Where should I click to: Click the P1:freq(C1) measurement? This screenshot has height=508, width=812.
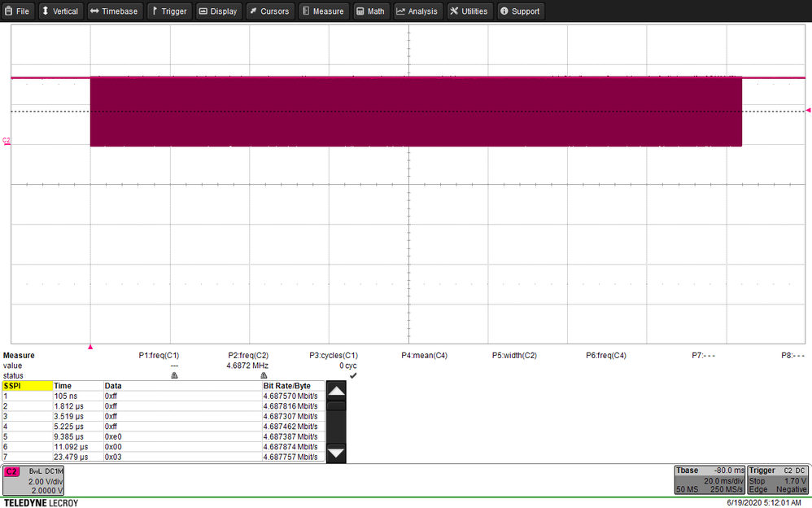(x=159, y=356)
